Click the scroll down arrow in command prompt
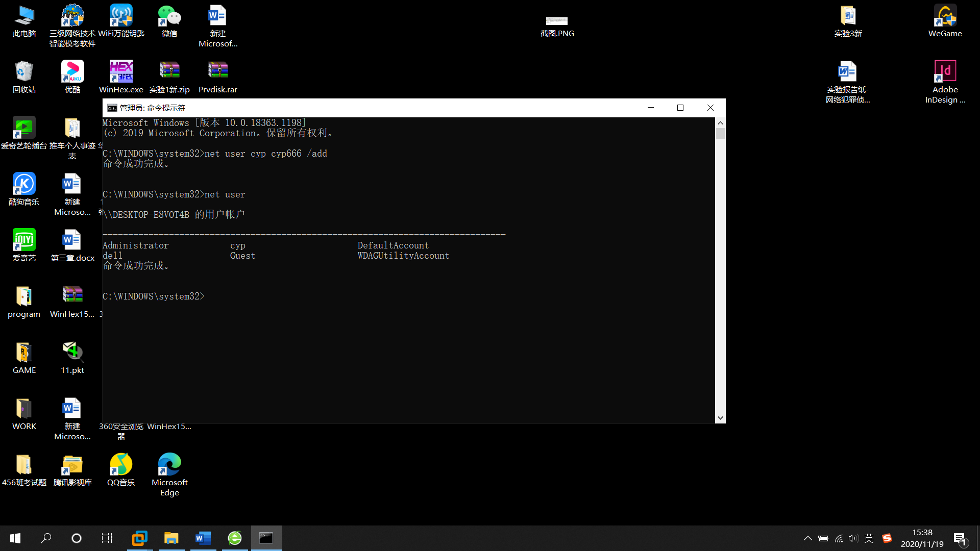This screenshot has width=980, height=551. (x=720, y=418)
